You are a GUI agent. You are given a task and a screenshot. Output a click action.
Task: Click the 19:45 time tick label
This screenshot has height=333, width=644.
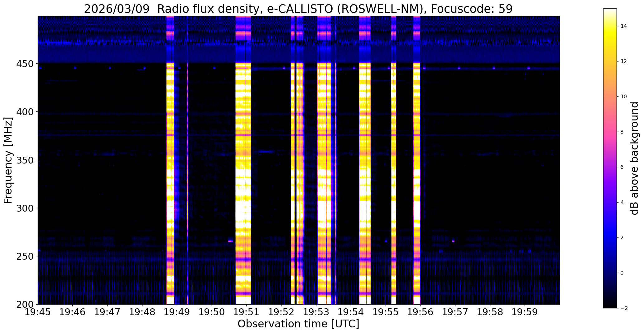tap(38, 312)
